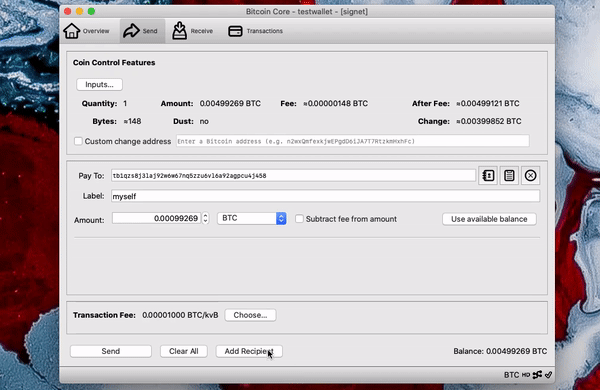Click the Change value ≈0.00399852 BTC

coord(489,121)
